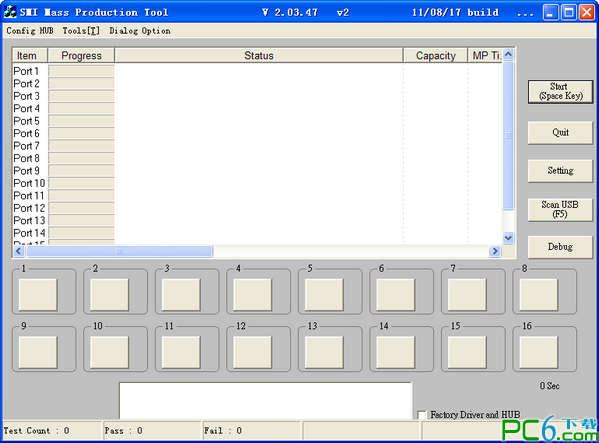599x443 pixels.
Task: Click the Status column header
Action: coord(259,56)
